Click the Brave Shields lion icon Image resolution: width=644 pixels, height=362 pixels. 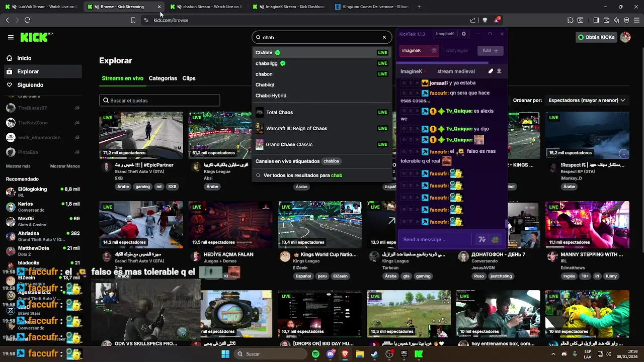click(x=485, y=20)
